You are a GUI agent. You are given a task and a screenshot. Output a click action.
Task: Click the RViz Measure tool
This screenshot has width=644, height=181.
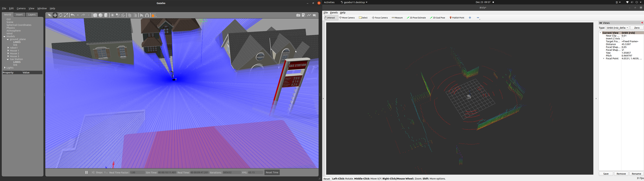tap(397, 18)
